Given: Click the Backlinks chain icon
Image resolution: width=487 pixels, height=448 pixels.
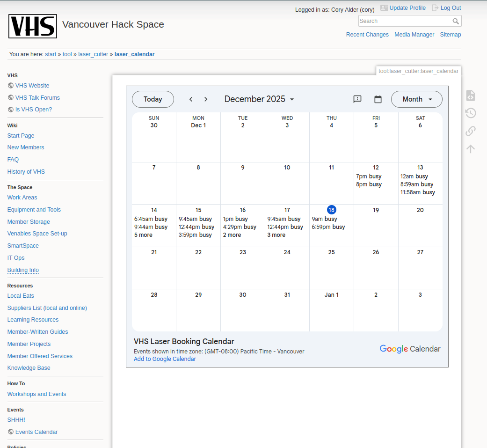Looking at the screenshot, I should (471, 131).
